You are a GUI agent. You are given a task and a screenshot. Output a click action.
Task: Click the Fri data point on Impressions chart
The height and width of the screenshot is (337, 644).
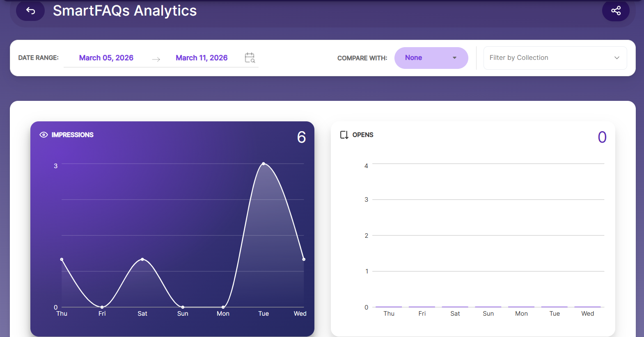pos(102,307)
